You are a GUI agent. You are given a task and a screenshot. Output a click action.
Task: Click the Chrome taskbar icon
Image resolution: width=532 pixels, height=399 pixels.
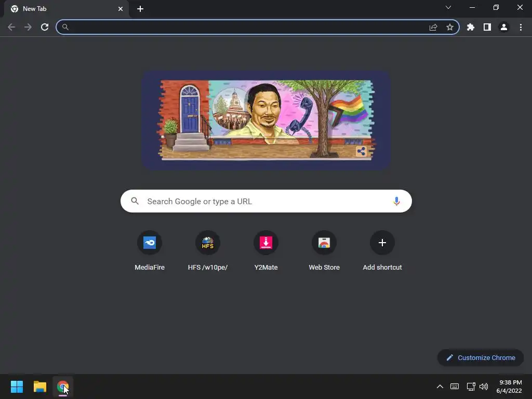(x=63, y=387)
